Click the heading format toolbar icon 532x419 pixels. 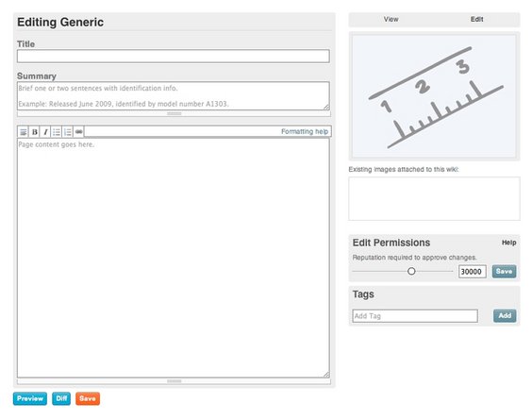[23, 132]
